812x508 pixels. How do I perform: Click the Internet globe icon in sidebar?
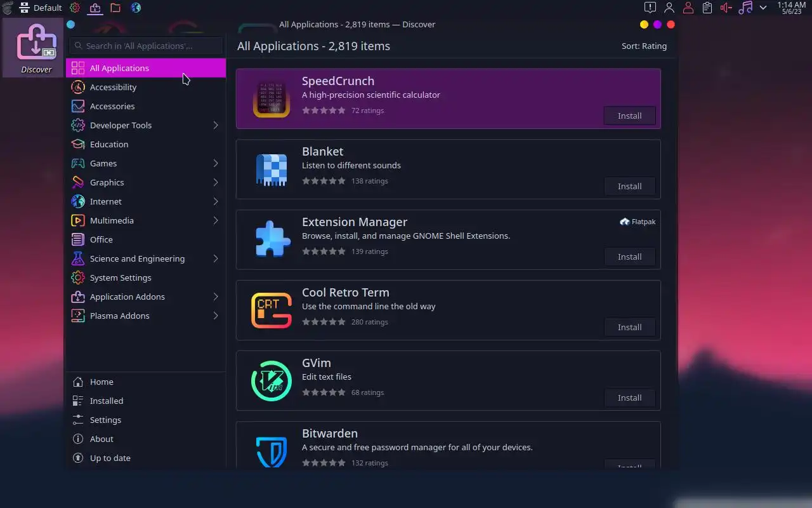point(78,201)
